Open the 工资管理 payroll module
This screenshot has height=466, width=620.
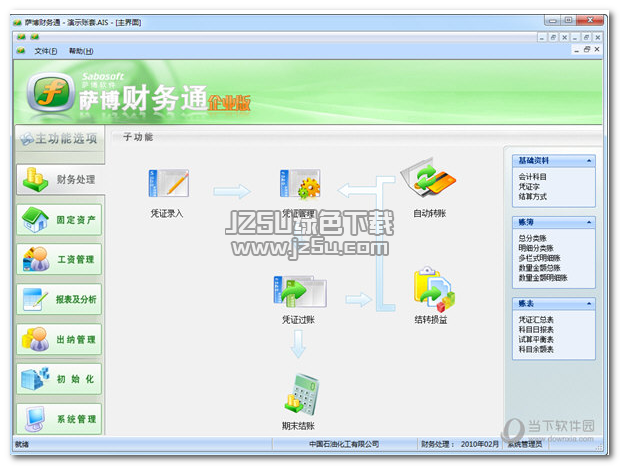[x=59, y=259]
